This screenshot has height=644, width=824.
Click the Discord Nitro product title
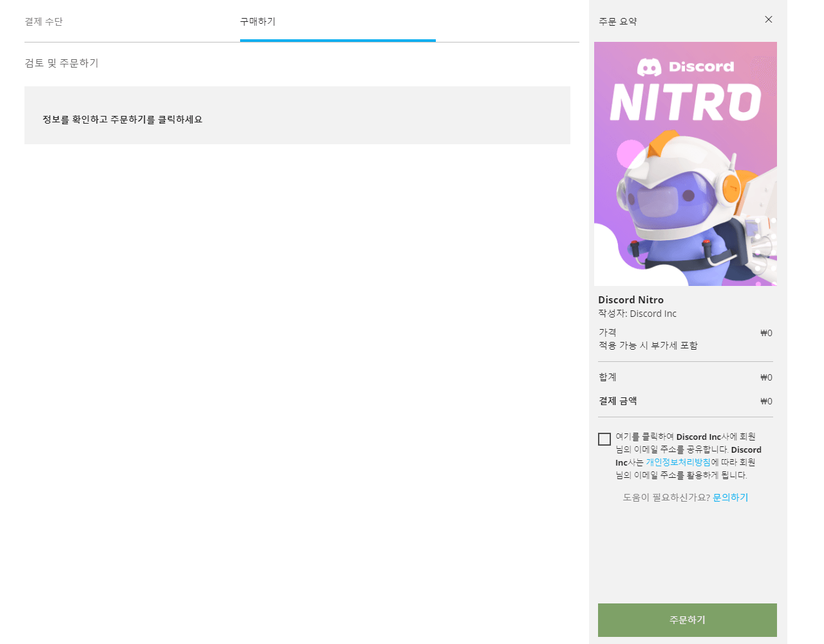tap(631, 299)
